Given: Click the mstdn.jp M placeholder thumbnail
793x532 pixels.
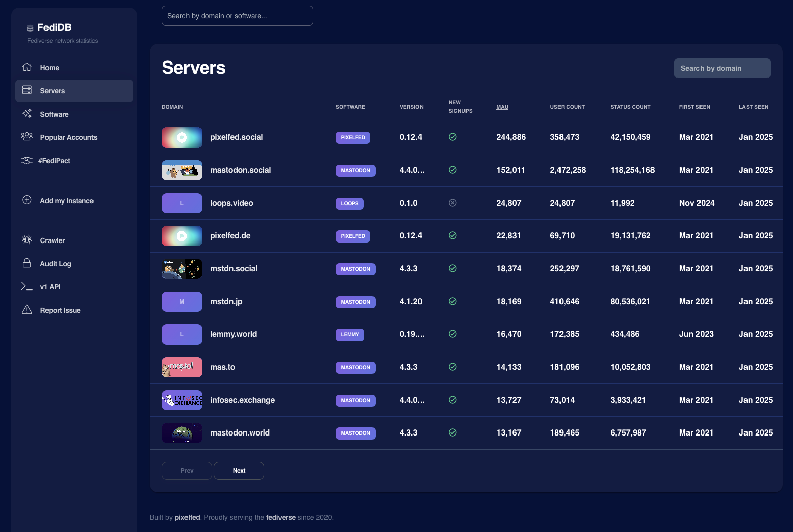Looking at the screenshot, I should tap(182, 302).
